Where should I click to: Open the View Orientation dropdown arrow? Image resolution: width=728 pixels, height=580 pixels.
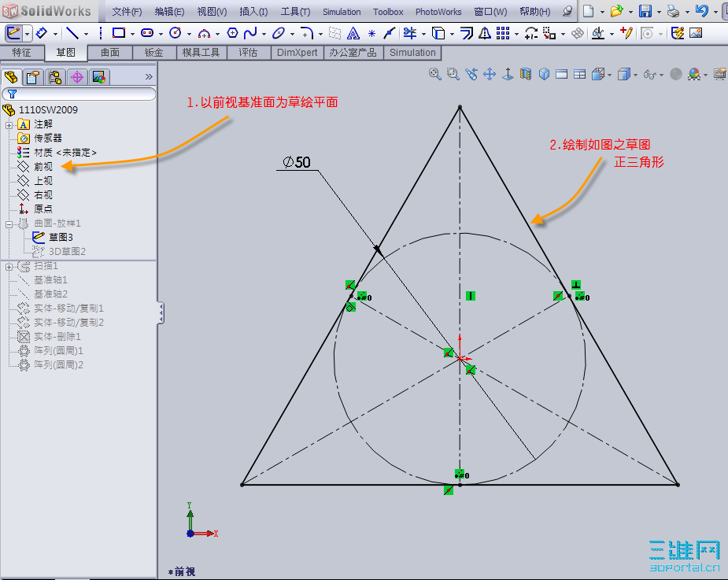pos(608,75)
